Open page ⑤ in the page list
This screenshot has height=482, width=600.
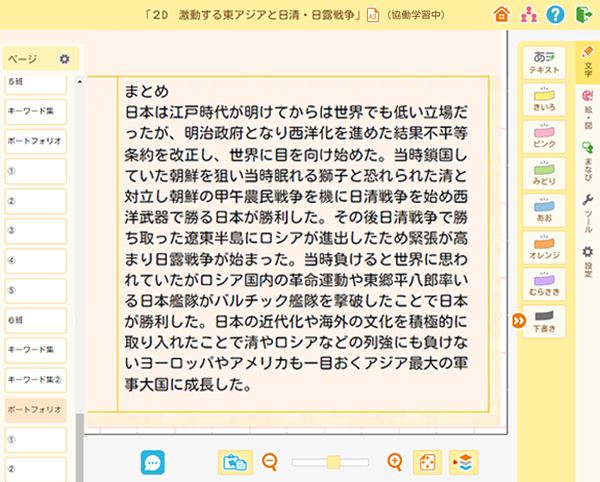(36, 290)
